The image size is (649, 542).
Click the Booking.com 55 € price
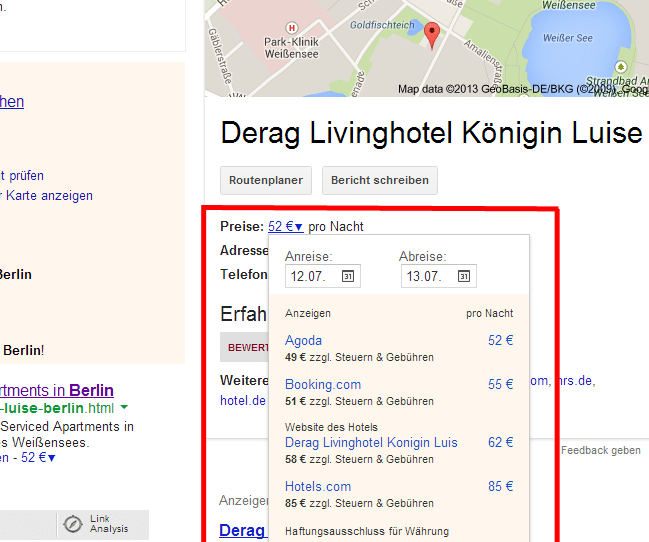[500, 384]
